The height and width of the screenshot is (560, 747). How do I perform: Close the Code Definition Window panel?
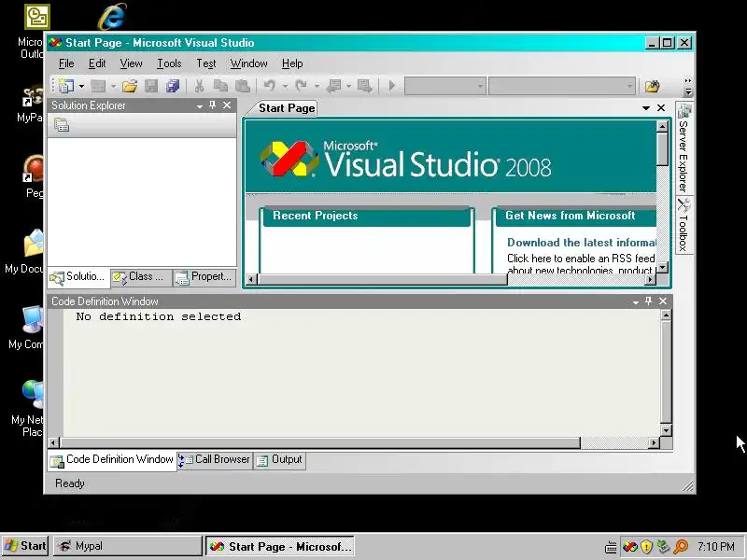click(x=663, y=301)
